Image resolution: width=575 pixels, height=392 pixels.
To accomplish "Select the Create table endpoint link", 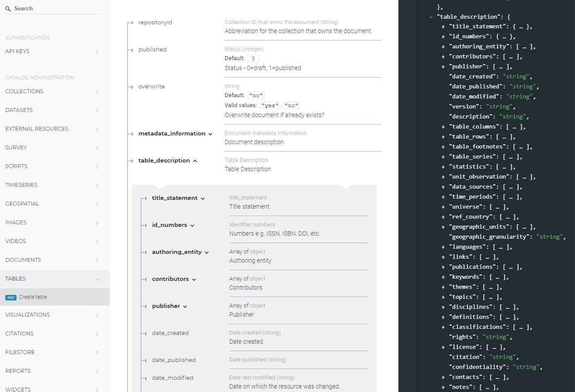I will point(33,297).
